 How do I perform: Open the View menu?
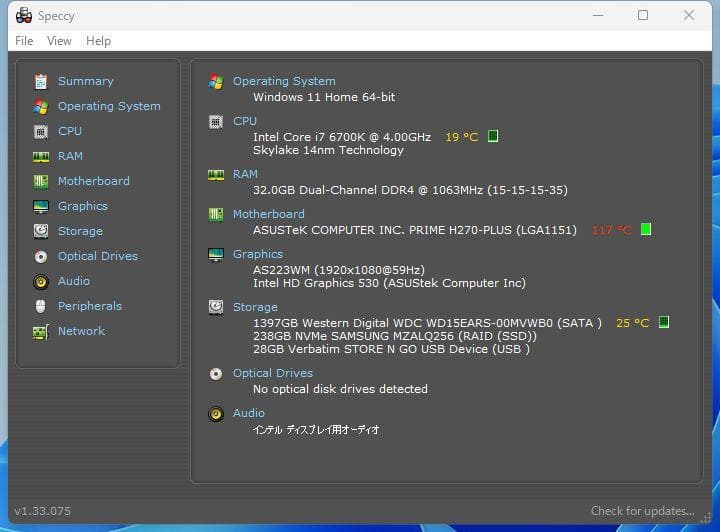coord(59,41)
